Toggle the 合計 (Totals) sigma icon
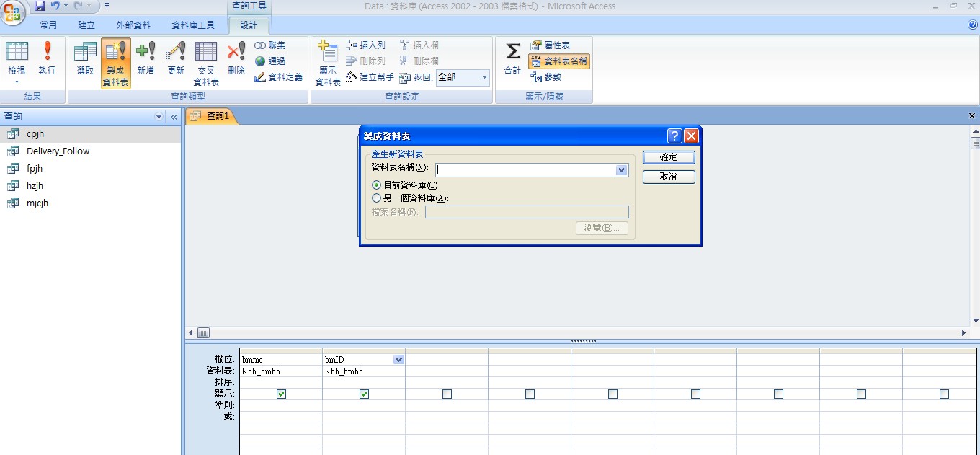 pos(512,58)
